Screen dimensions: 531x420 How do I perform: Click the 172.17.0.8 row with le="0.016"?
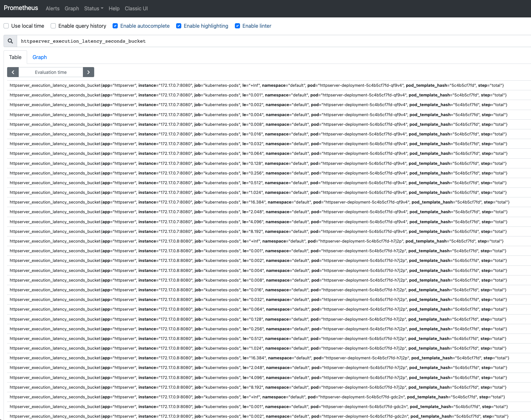(269, 290)
